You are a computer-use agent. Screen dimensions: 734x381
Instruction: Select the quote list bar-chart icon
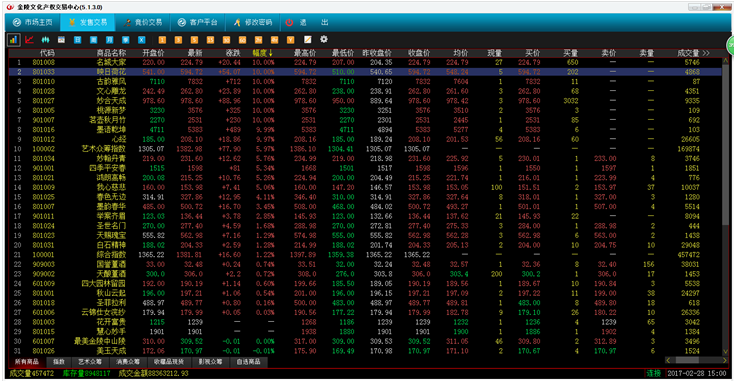point(13,40)
